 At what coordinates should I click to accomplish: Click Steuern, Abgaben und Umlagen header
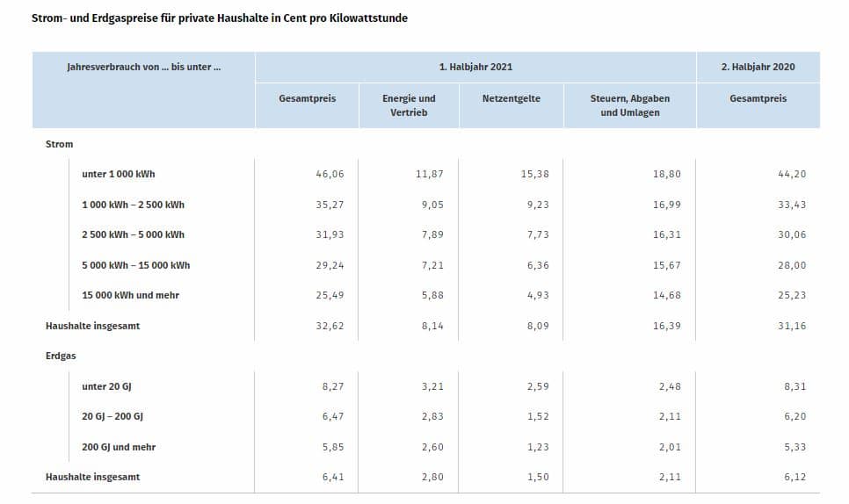[x=629, y=105]
